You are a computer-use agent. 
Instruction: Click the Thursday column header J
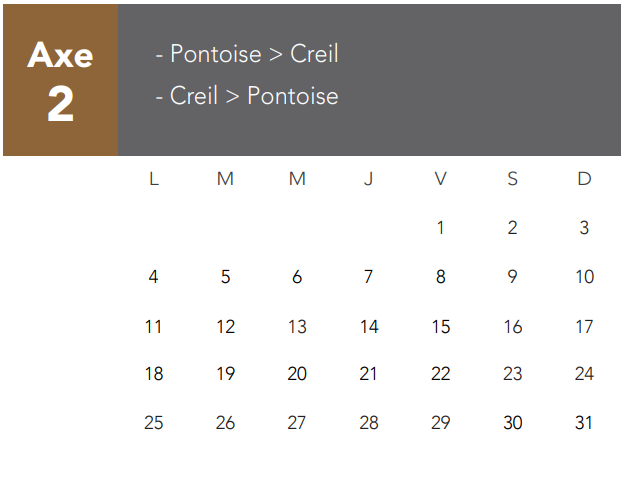[x=368, y=179]
